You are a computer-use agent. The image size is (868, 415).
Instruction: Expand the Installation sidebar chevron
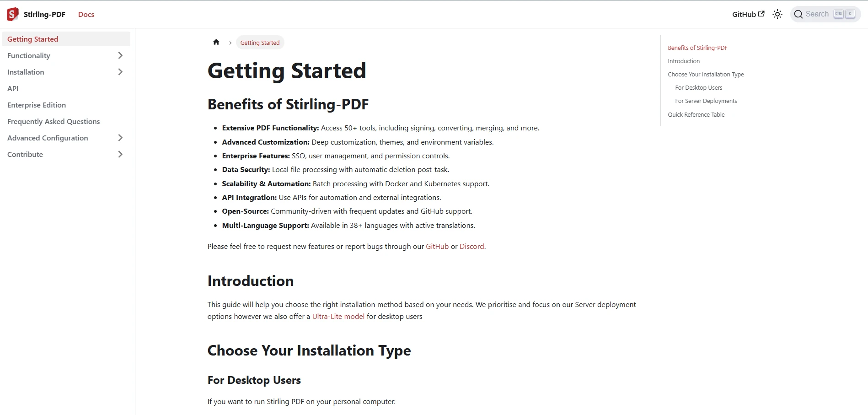point(120,72)
